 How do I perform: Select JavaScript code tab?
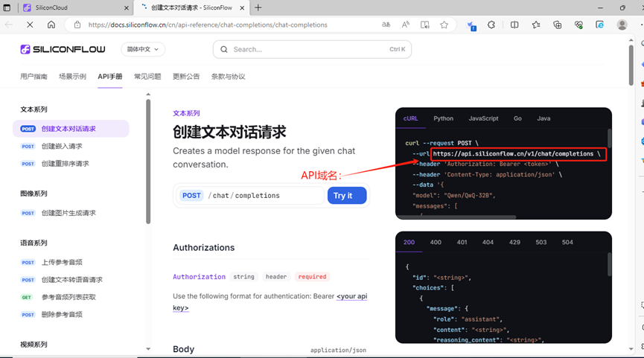483,118
